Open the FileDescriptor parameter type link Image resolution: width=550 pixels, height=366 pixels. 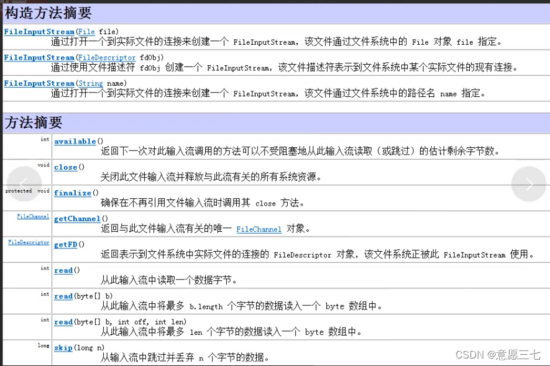[106, 58]
